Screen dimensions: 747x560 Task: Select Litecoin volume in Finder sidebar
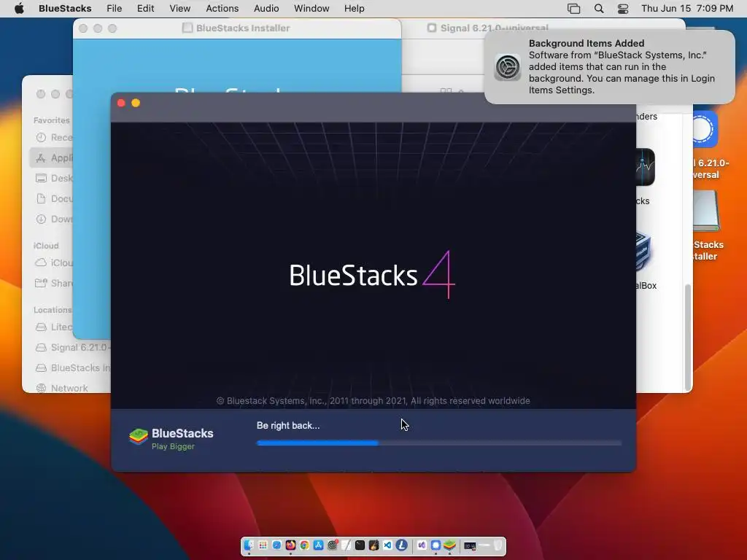54,327
